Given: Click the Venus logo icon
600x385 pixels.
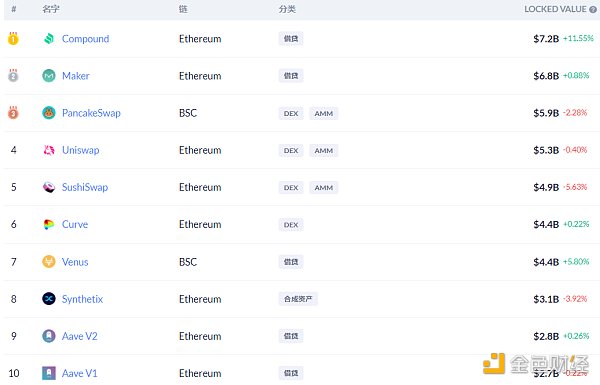Looking at the screenshot, I should click(49, 262).
